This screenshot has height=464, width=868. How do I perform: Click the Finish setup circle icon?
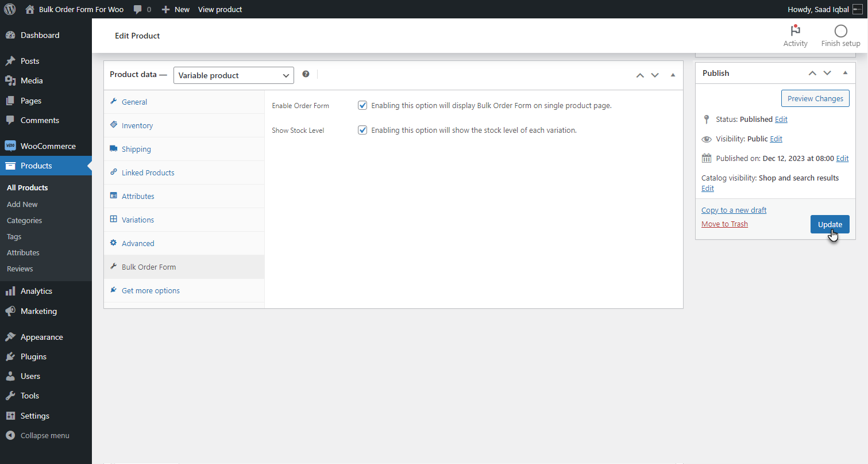(841, 31)
